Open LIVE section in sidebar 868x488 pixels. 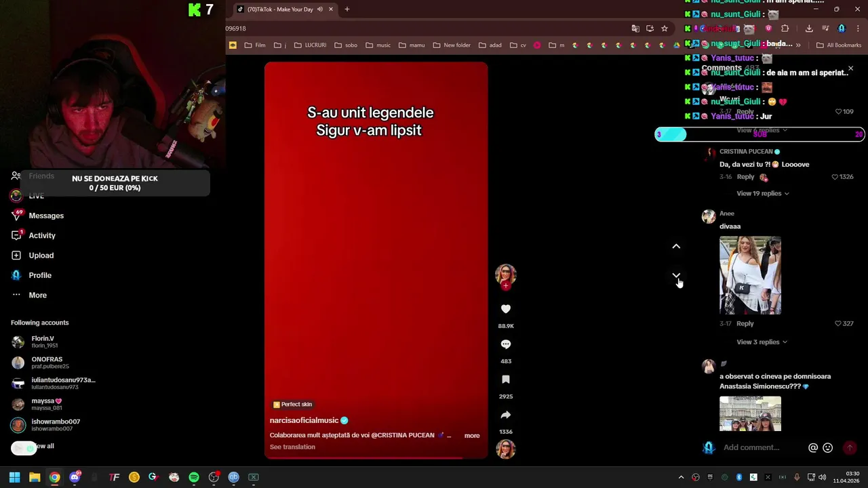[37, 196]
